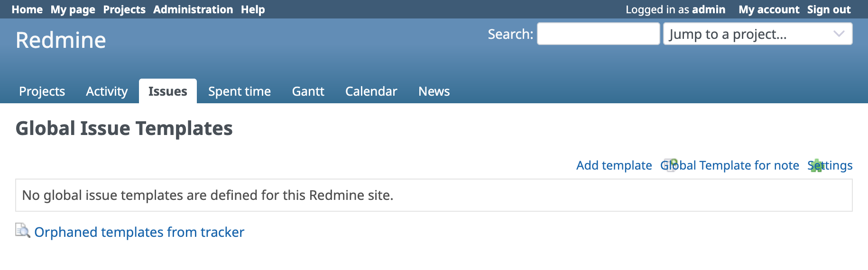Click the Add template link
This screenshot has height=270, width=868.
click(x=614, y=165)
